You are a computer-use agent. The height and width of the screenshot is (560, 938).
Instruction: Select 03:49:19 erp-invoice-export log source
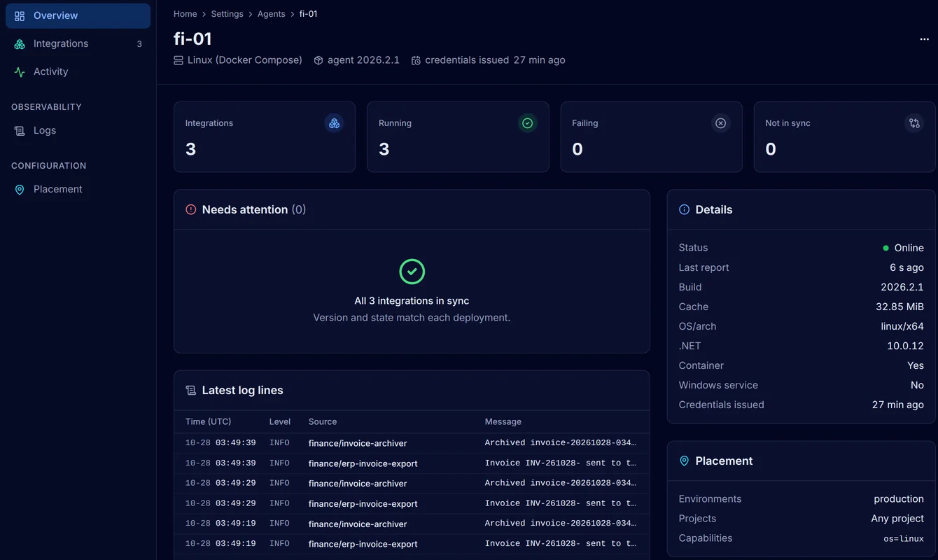[363, 544]
